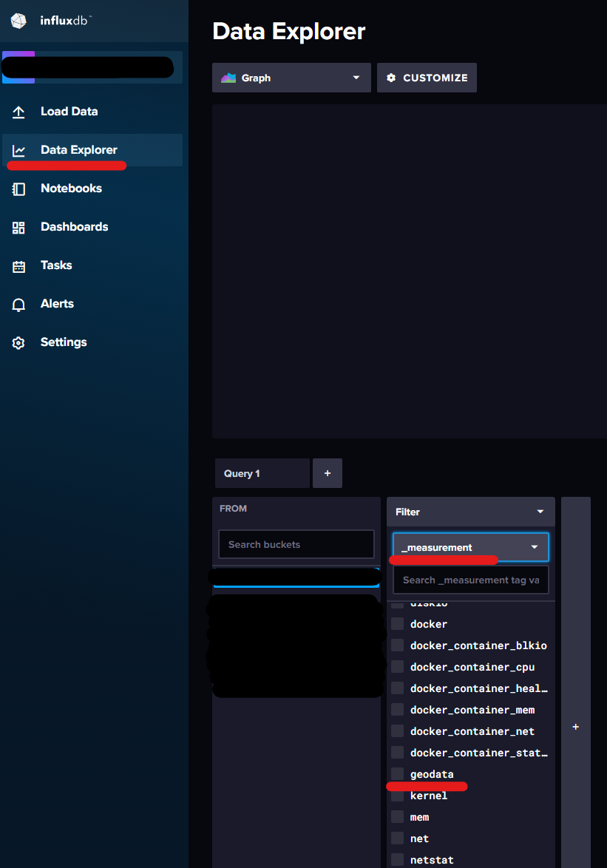Check docker_container_net checkbox
607x868 pixels.
(x=397, y=731)
